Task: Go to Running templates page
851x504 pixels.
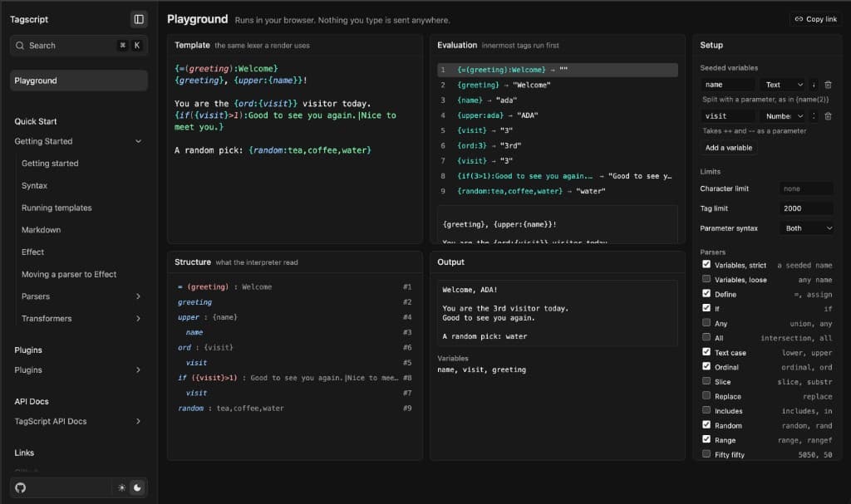Action: [57, 208]
